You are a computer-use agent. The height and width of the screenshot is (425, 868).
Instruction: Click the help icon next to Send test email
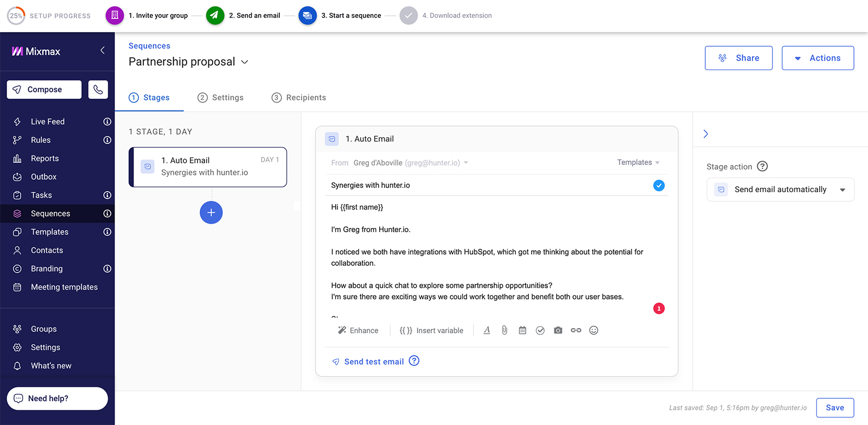414,361
